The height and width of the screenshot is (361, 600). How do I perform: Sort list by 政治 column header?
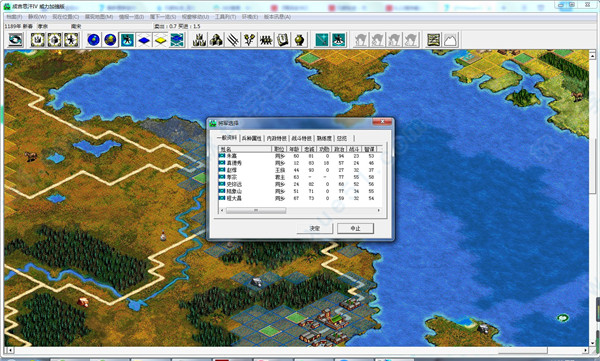pyautogui.click(x=339, y=149)
